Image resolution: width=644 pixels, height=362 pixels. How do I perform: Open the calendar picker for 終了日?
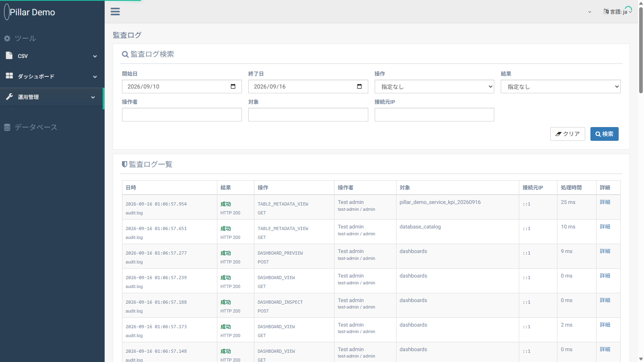359,86
